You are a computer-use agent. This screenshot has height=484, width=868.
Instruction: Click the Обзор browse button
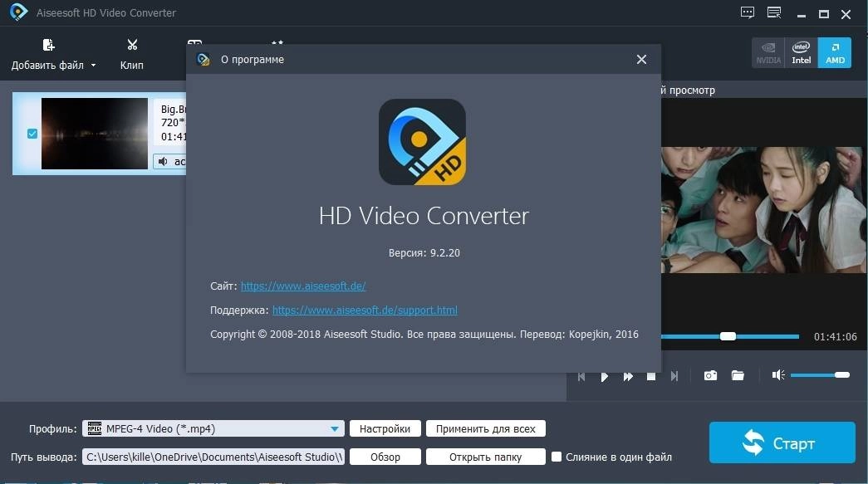click(x=385, y=457)
